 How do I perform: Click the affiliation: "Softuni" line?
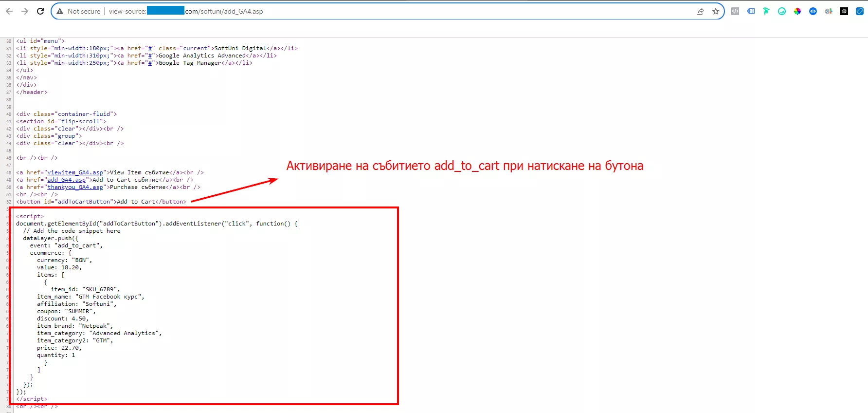tap(77, 304)
